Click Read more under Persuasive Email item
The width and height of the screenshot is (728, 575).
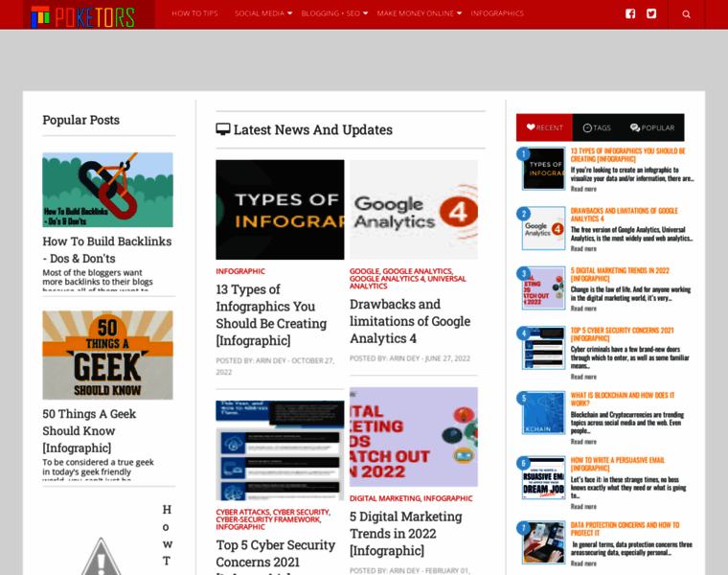(583, 507)
